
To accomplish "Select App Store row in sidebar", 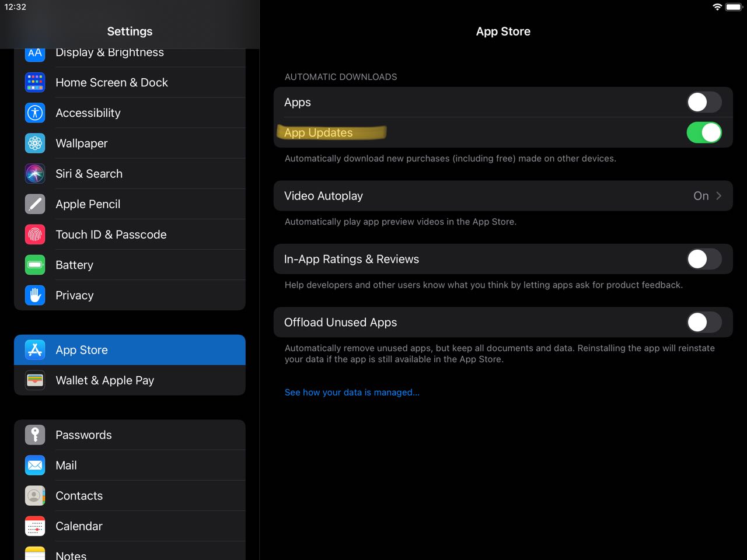I will 130,349.
